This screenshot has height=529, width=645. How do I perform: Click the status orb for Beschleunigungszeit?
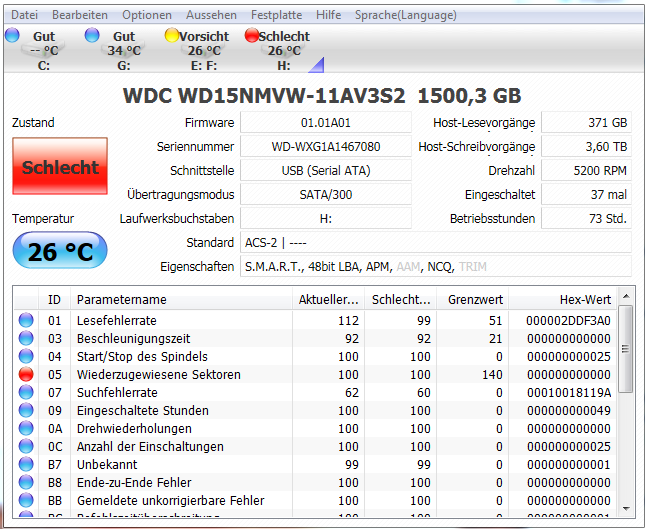tap(26, 338)
